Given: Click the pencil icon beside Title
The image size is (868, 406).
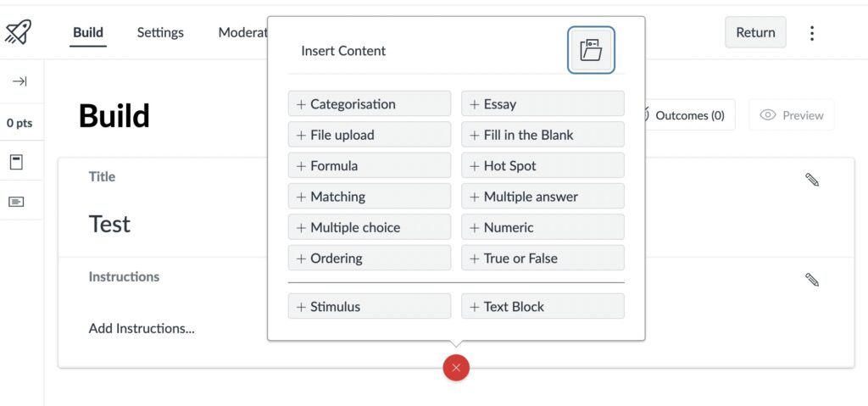Looking at the screenshot, I should pyautogui.click(x=812, y=180).
